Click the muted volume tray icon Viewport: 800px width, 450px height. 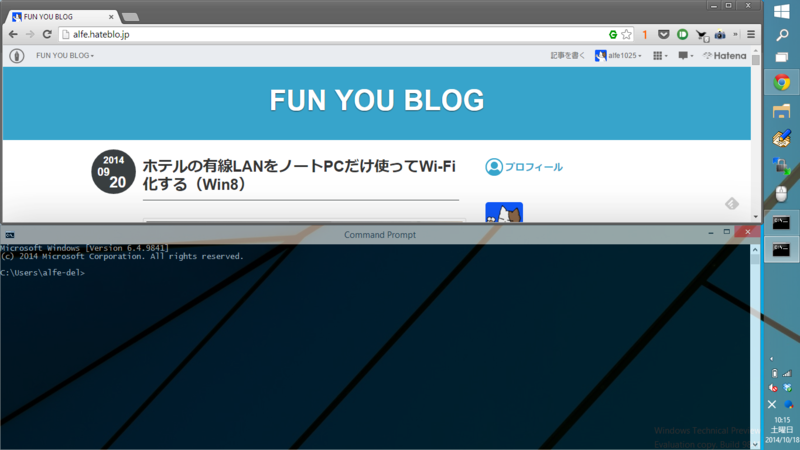(x=773, y=388)
